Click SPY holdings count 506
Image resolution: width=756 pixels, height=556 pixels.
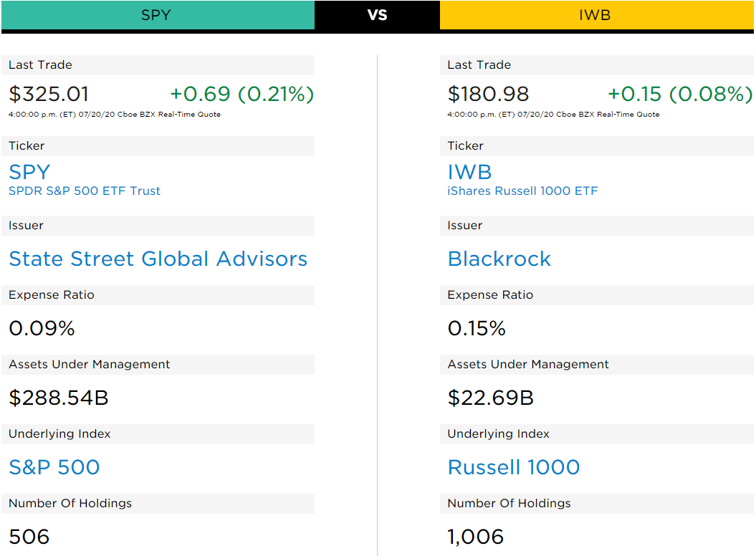click(x=29, y=537)
